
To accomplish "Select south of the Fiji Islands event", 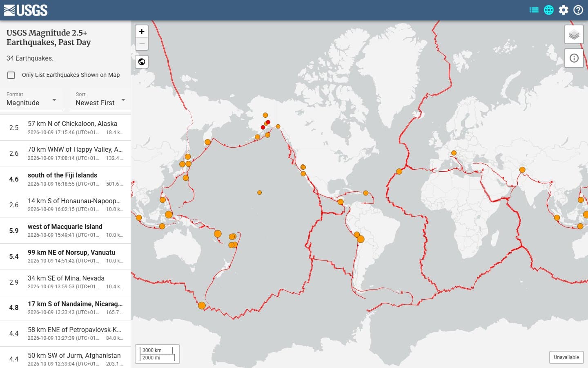I will click(x=65, y=179).
